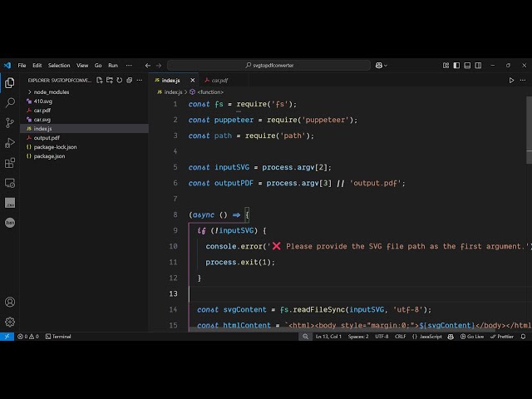This screenshot has height=399, width=532.
Task: Change line ending via CRLF
Action: [x=401, y=337]
